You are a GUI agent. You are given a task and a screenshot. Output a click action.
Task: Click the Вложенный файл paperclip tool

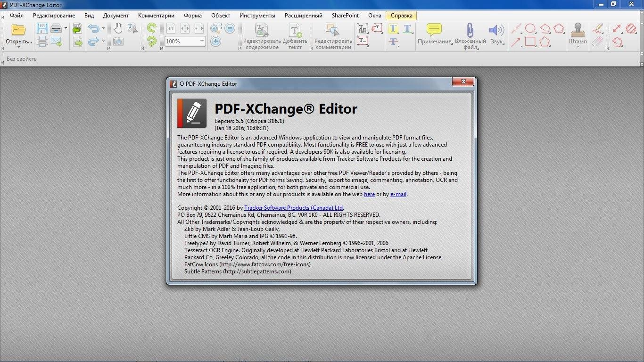click(470, 36)
